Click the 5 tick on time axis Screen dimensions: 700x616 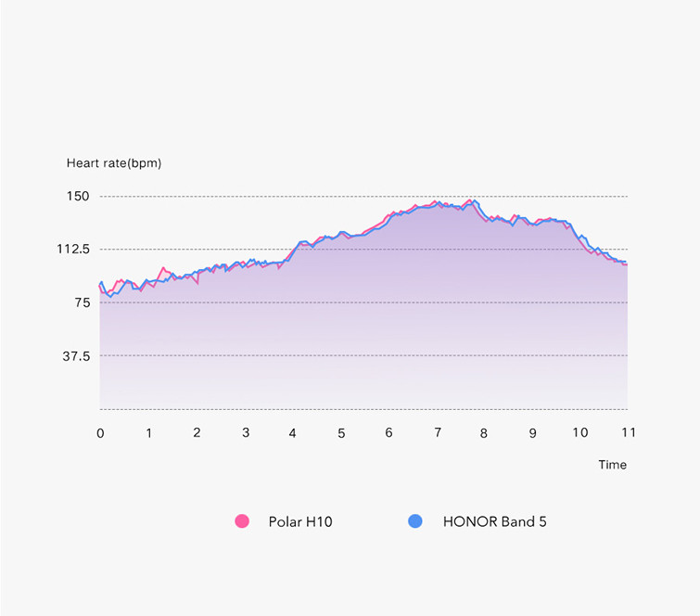pos(341,433)
